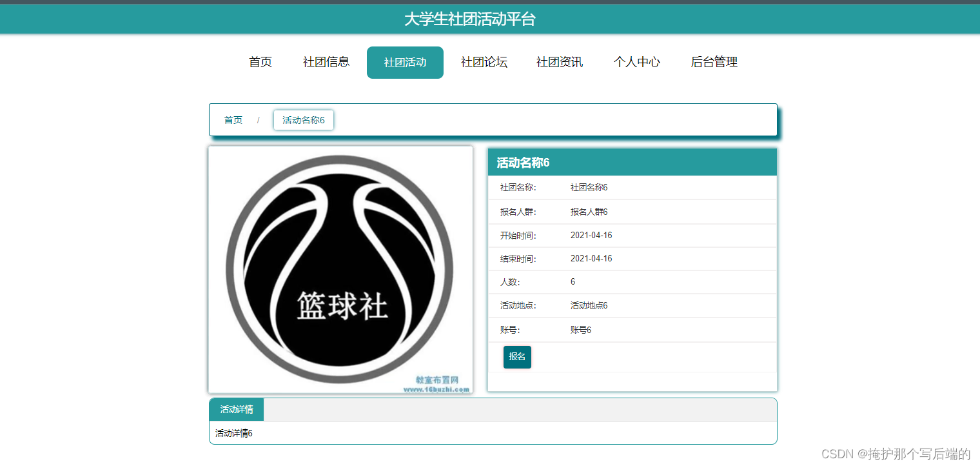The height and width of the screenshot is (466, 980).
Task: Click the 活动名称6 breadcrumb item
Action: click(x=304, y=120)
